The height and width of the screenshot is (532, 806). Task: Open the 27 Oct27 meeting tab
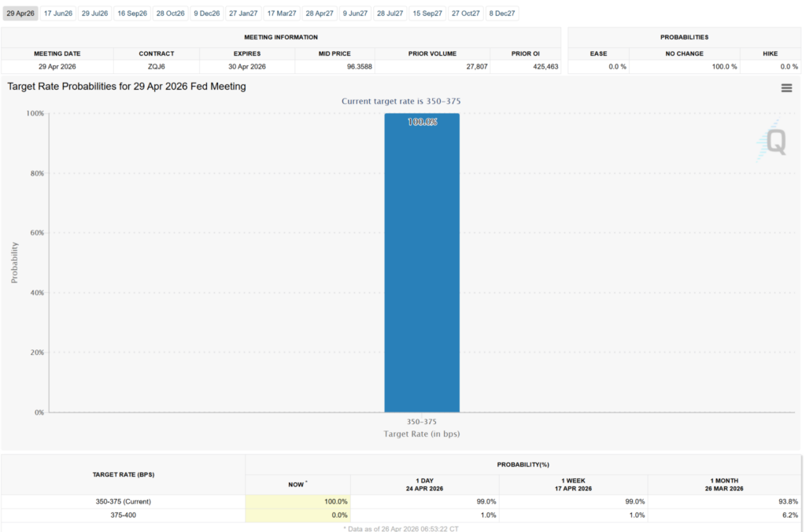tap(465, 13)
